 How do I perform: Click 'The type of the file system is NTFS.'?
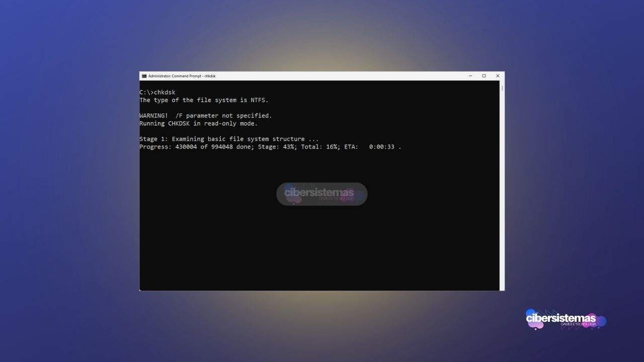click(x=204, y=100)
